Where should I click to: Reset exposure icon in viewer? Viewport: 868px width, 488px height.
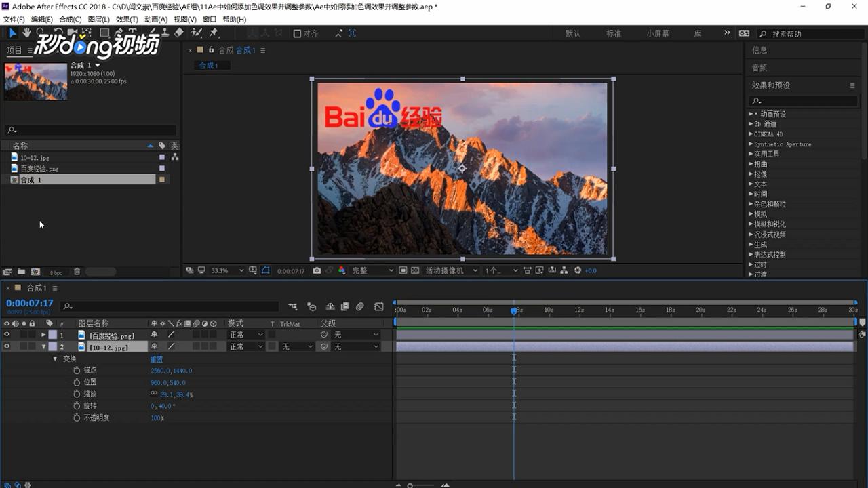(x=578, y=270)
